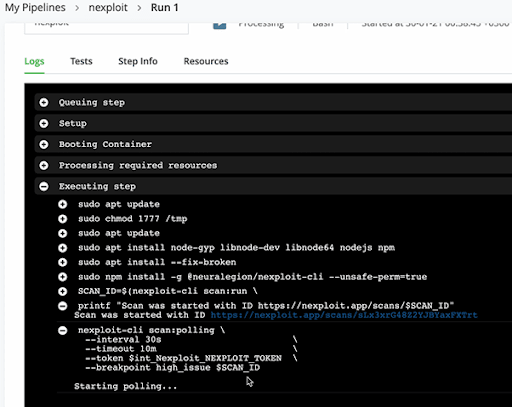The image size is (512, 407).
Task: Switch to the Tests tab
Action: click(x=81, y=61)
